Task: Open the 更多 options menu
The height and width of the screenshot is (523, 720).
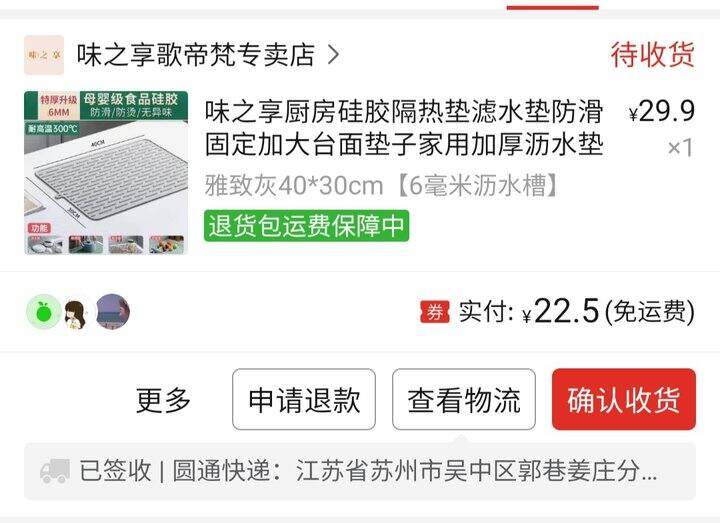Action: (x=163, y=399)
